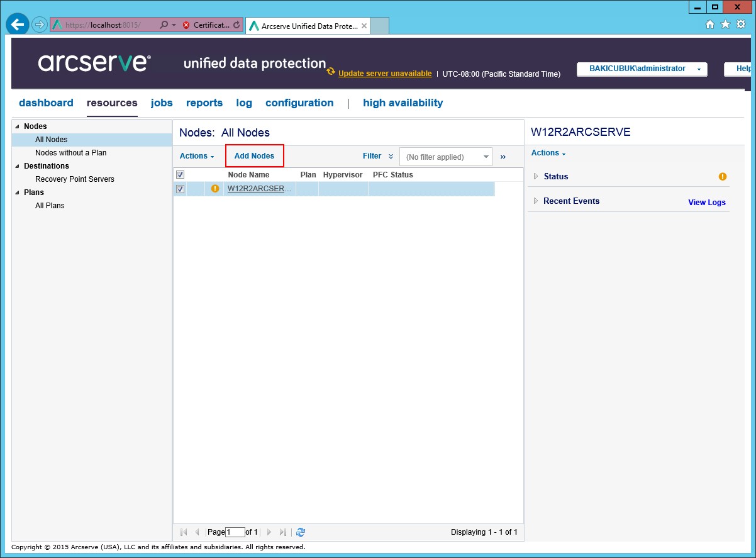Click the Filter label link
The image size is (756, 558).
tap(372, 156)
